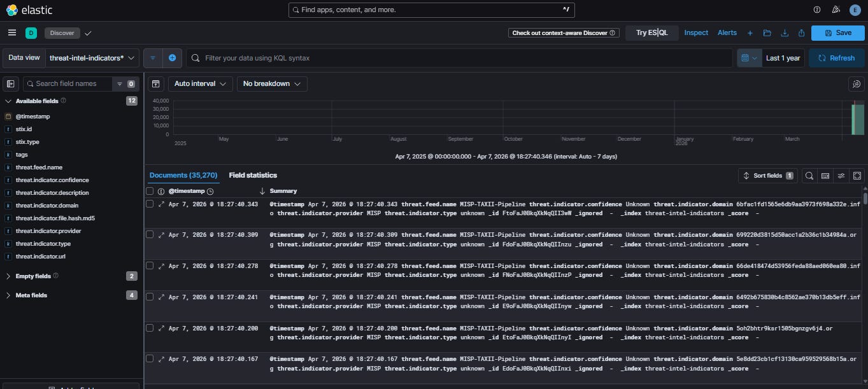868x389 pixels.
Task: Switch to the Field statistics tab
Action: click(x=253, y=175)
